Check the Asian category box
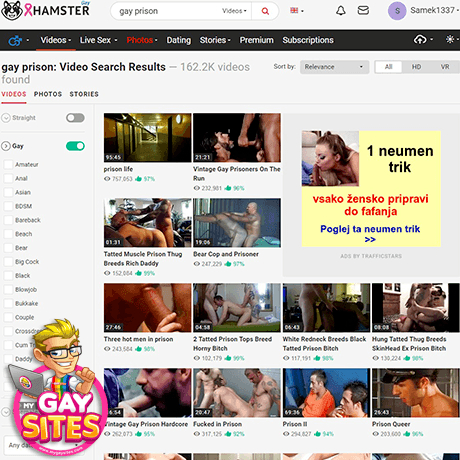 coord(8,192)
